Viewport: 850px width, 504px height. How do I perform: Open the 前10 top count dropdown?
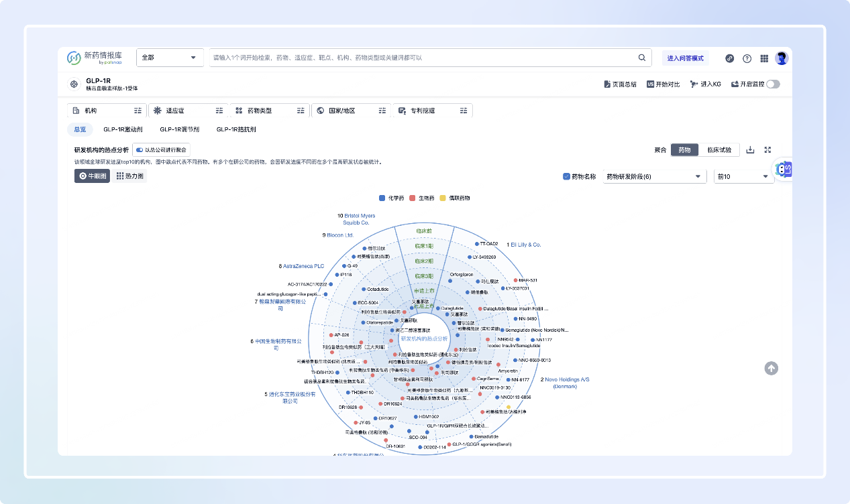pos(743,176)
